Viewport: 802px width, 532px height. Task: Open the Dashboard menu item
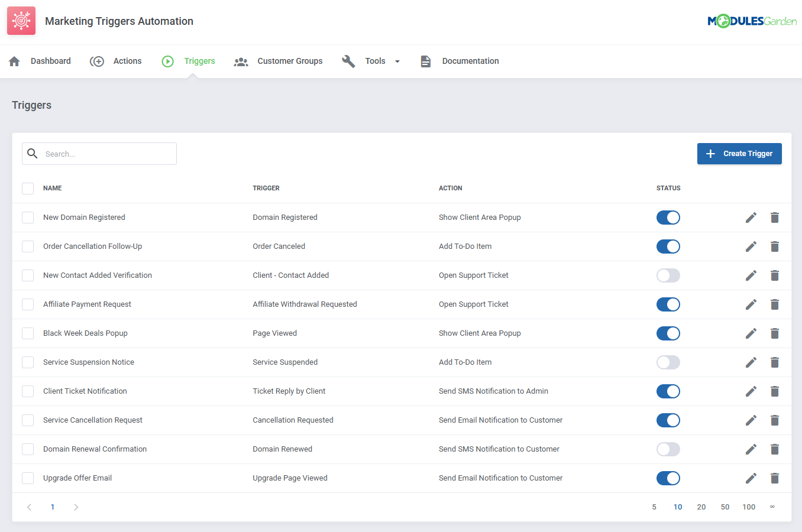coord(51,60)
